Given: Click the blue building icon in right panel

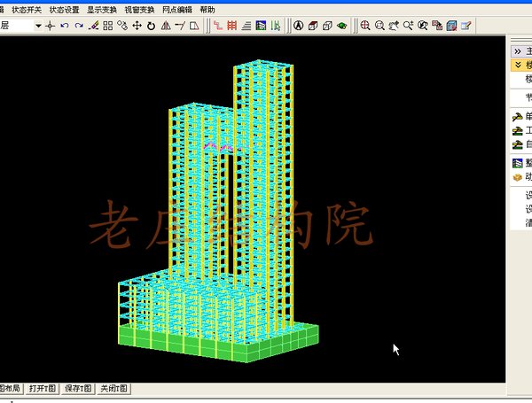Looking at the screenshot, I should [518, 163].
